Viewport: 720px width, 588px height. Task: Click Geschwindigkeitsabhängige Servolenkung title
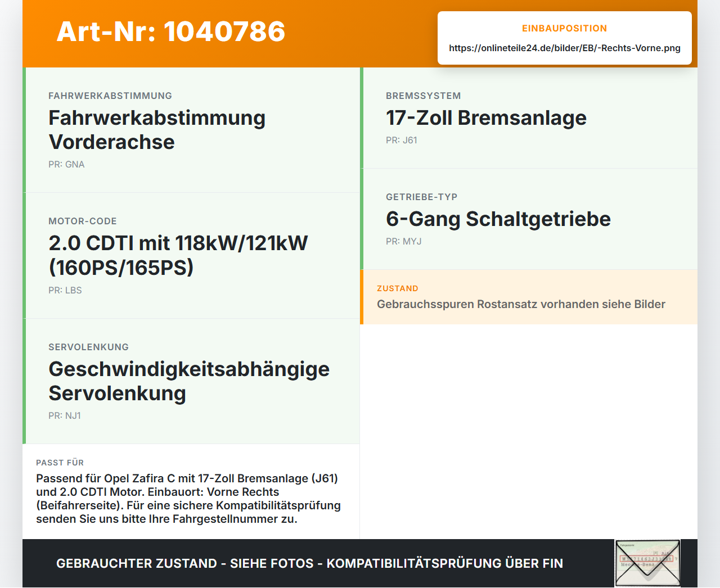(x=189, y=381)
